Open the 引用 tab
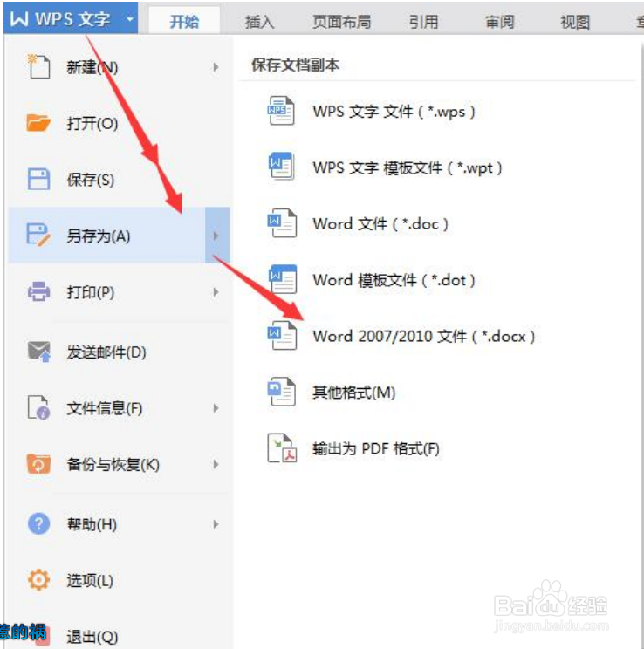644x649 pixels. [423, 22]
